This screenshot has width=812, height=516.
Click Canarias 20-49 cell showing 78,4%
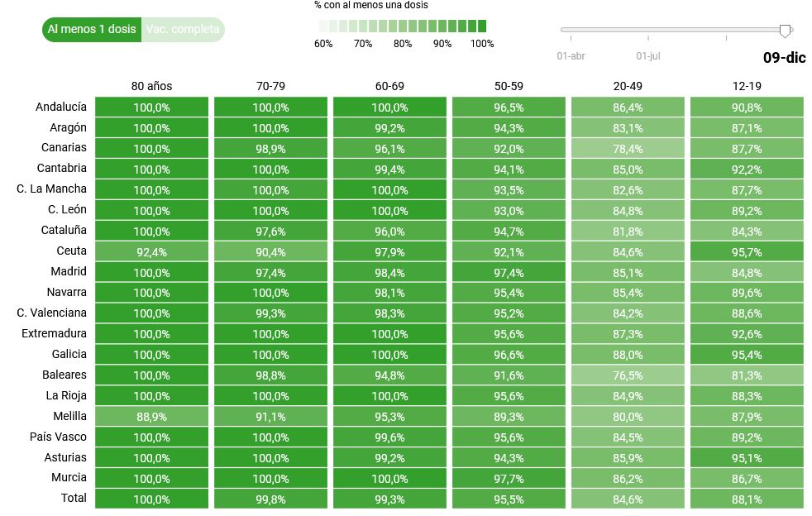(x=628, y=148)
